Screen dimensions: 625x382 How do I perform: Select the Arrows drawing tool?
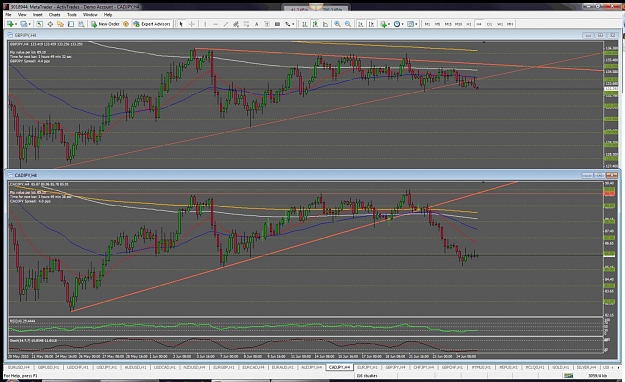[287, 24]
